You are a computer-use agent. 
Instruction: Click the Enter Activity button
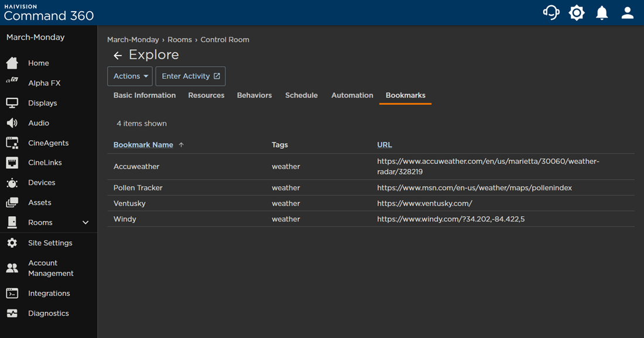coord(191,76)
